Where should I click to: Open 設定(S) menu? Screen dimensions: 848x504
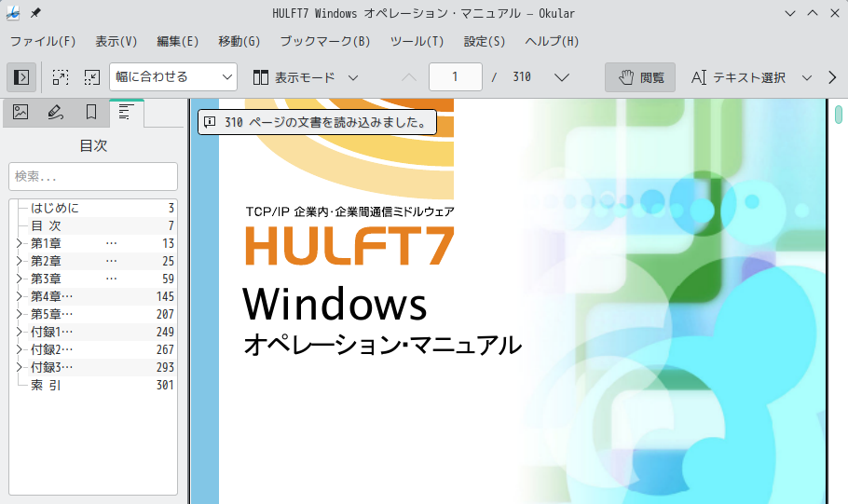484,42
